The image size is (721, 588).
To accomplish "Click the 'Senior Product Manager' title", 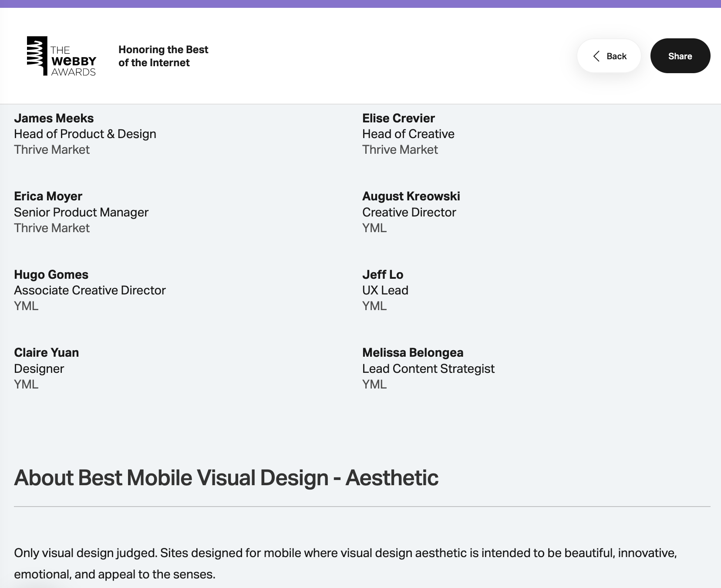I will [x=81, y=212].
